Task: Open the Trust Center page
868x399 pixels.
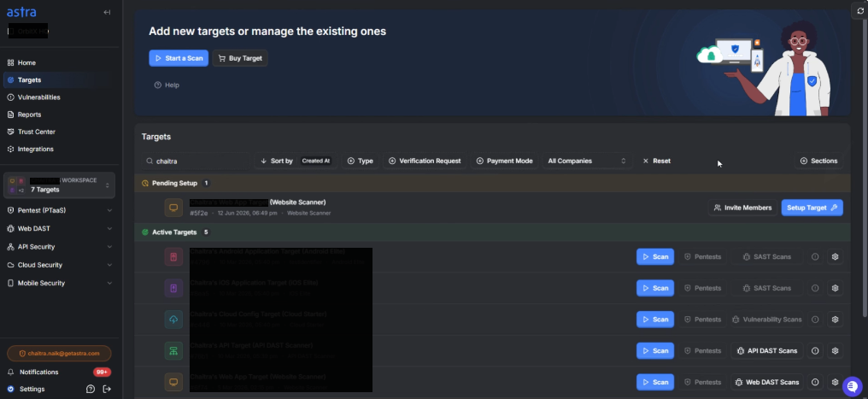Action: (59, 132)
